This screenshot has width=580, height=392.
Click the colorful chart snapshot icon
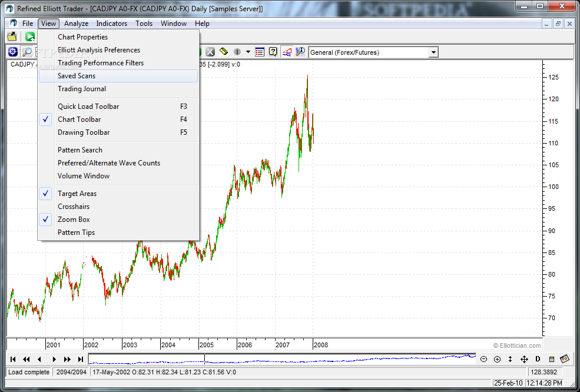pos(565,358)
